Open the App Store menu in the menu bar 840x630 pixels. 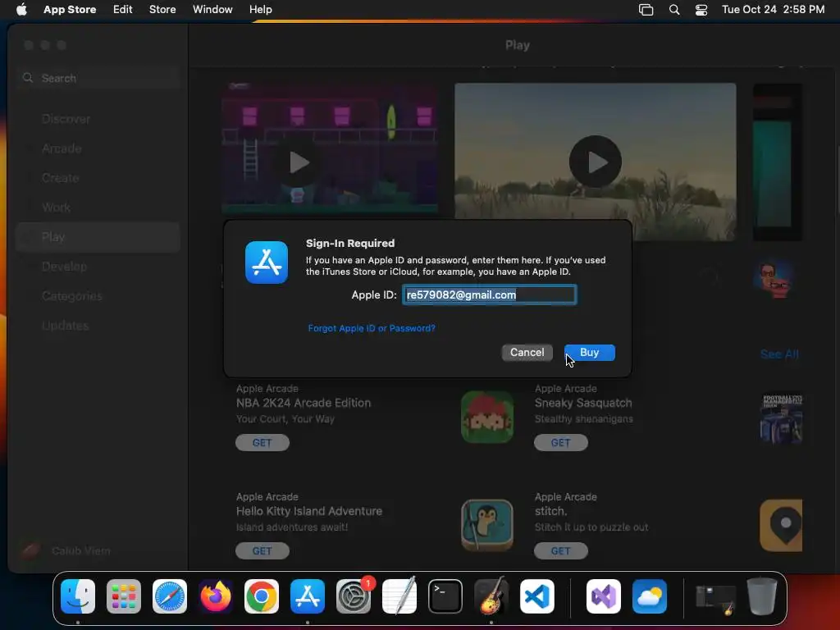click(x=70, y=10)
